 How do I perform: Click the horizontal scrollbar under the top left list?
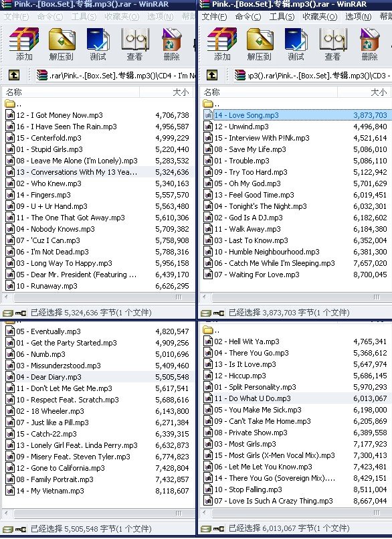(x=98, y=297)
